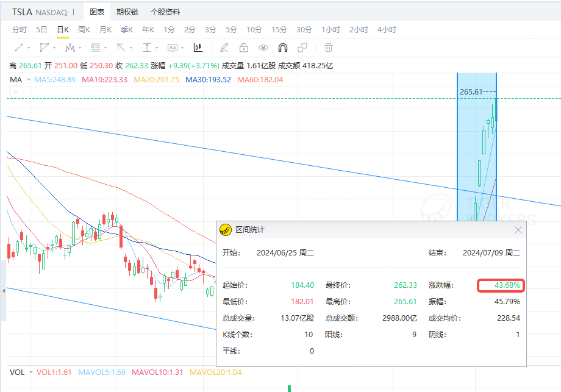
Task: Switch to 周K weekly chart
Action: 84,30
